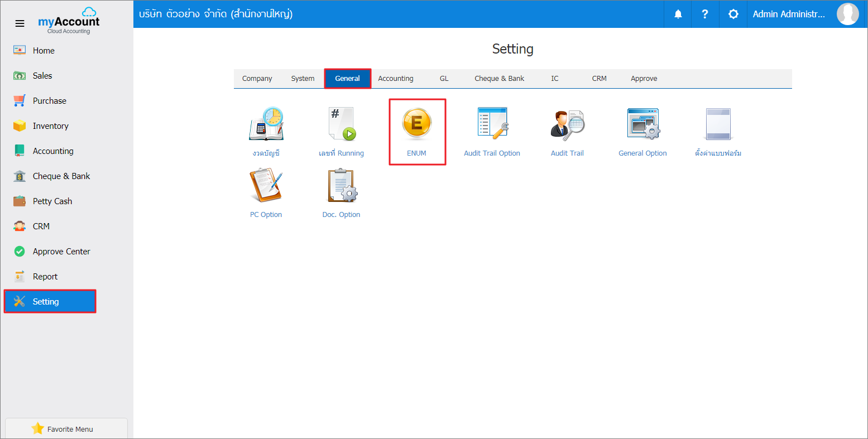The width and height of the screenshot is (868, 439).
Task: Click the CRM person icon in sidebar
Action: coord(20,226)
